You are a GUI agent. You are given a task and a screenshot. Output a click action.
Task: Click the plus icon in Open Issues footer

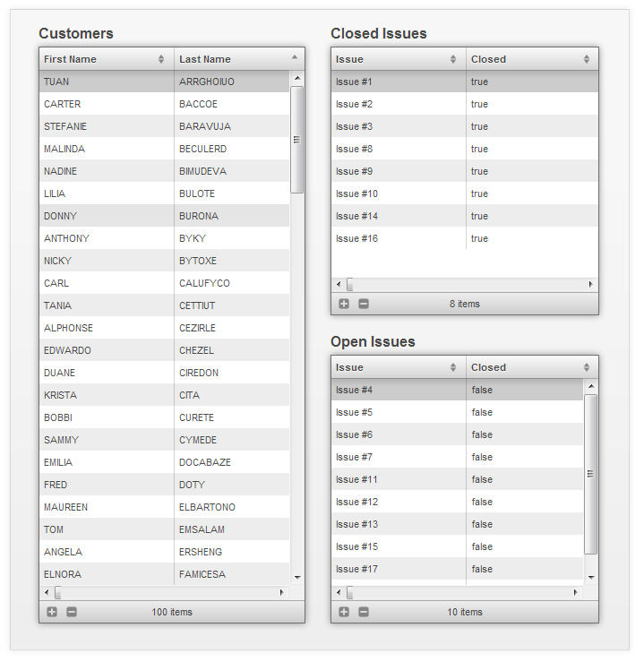(344, 612)
